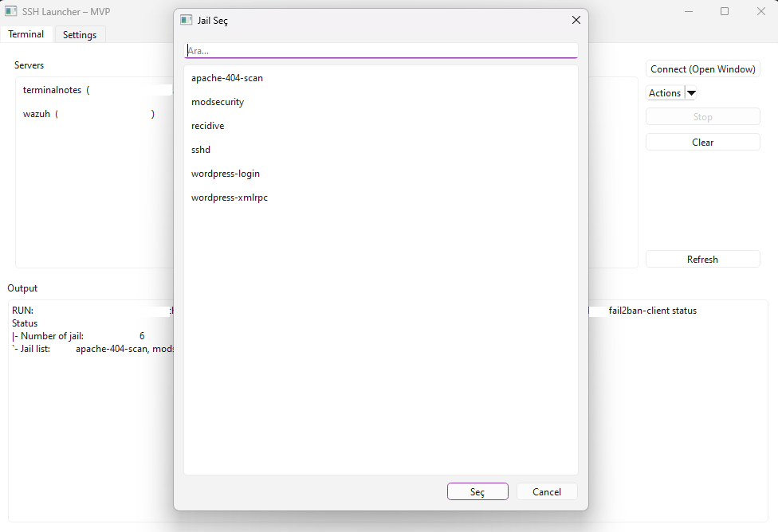
Task: Open the Settings tab
Action: (80, 35)
